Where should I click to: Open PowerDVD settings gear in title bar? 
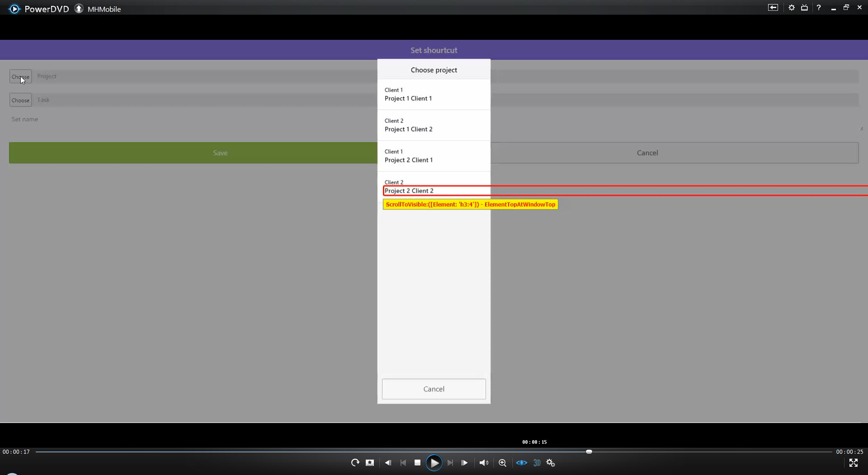(x=791, y=8)
